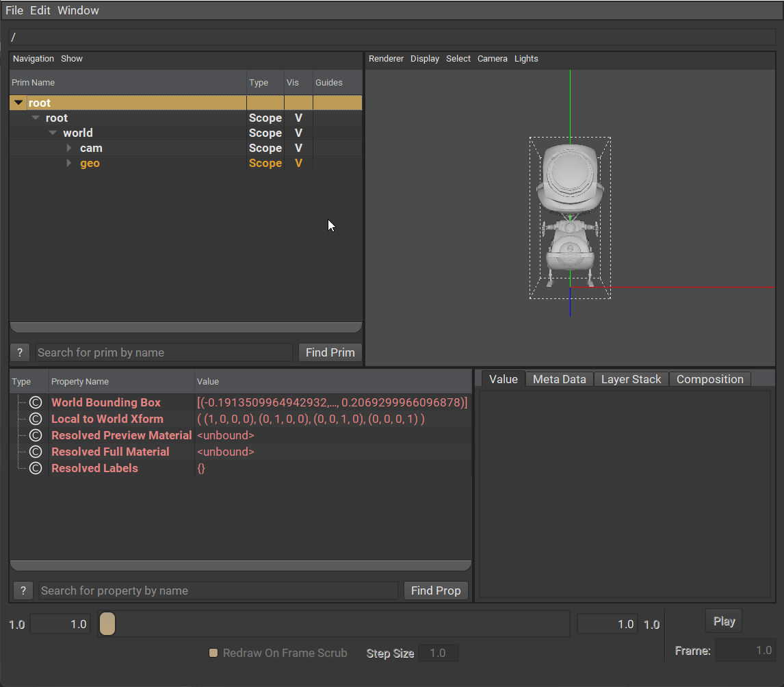Viewport: 784px width, 687px height.
Task: Open the Composition tab
Action: click(x=709, y=379)
